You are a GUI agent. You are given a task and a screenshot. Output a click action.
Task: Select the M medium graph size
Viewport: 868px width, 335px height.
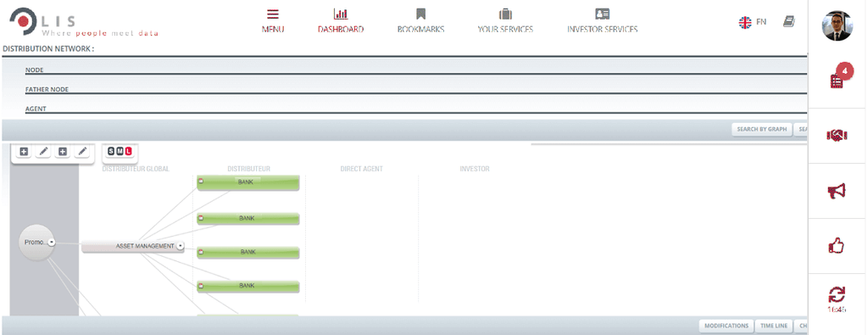click(x=120, y=151)
